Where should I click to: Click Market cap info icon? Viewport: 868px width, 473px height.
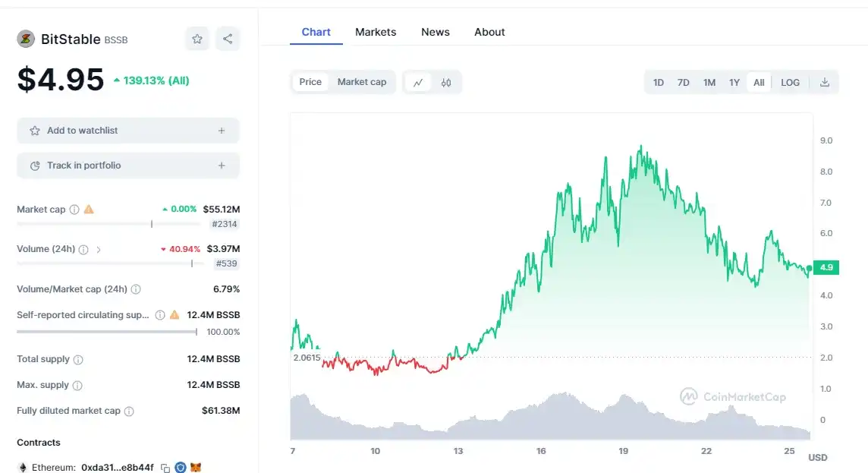click(74, 210)
